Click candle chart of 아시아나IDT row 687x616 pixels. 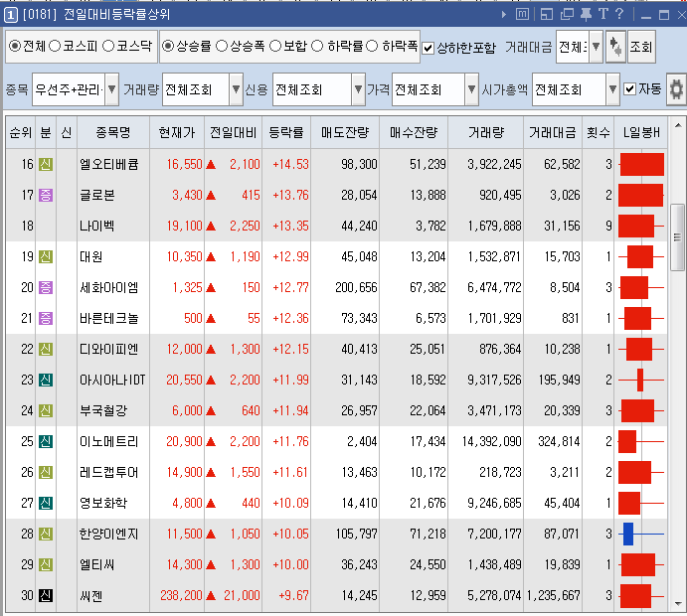pos(641,380)
